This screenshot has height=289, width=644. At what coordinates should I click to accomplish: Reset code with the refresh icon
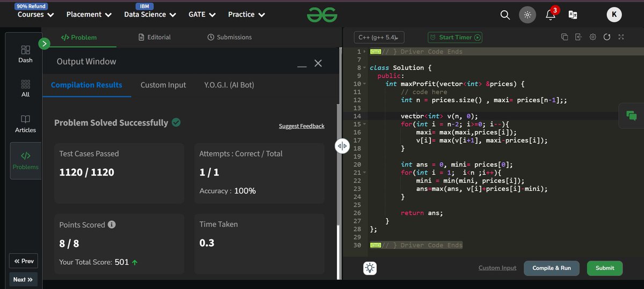pyautogui.click(x=607, y=37)
